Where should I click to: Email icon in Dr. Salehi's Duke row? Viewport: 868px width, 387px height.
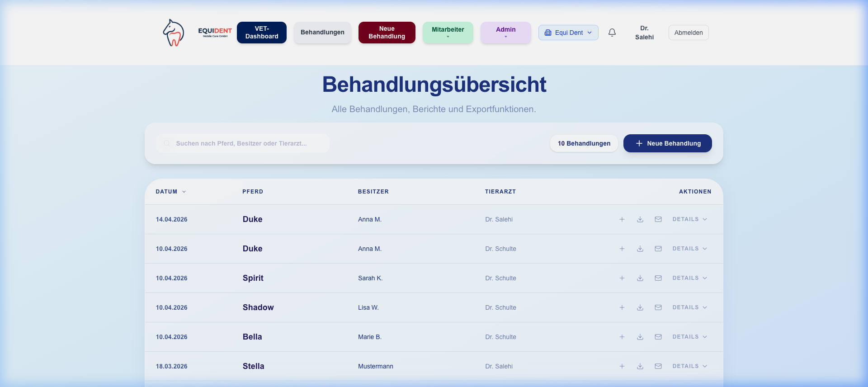pos(658,219)
